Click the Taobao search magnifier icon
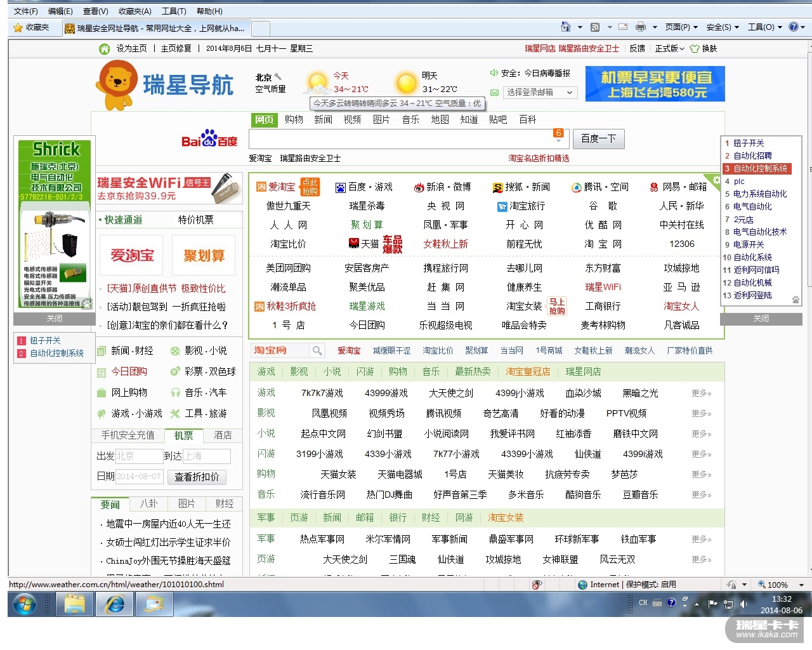The height and width of the screenshot is (650, 812). tap(317, 350)
